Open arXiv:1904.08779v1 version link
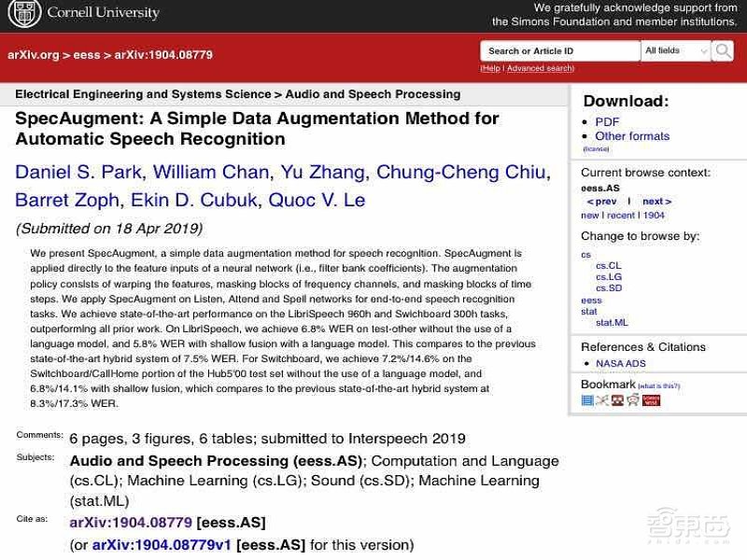This screenshot has width=747, height=560. 161,544
